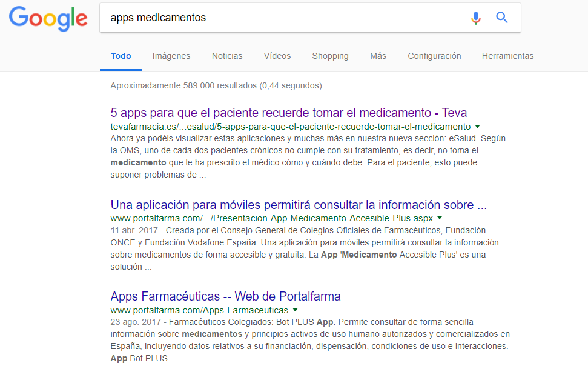
Task: Go to the Vídeos tab
Action: coord(277,56)
